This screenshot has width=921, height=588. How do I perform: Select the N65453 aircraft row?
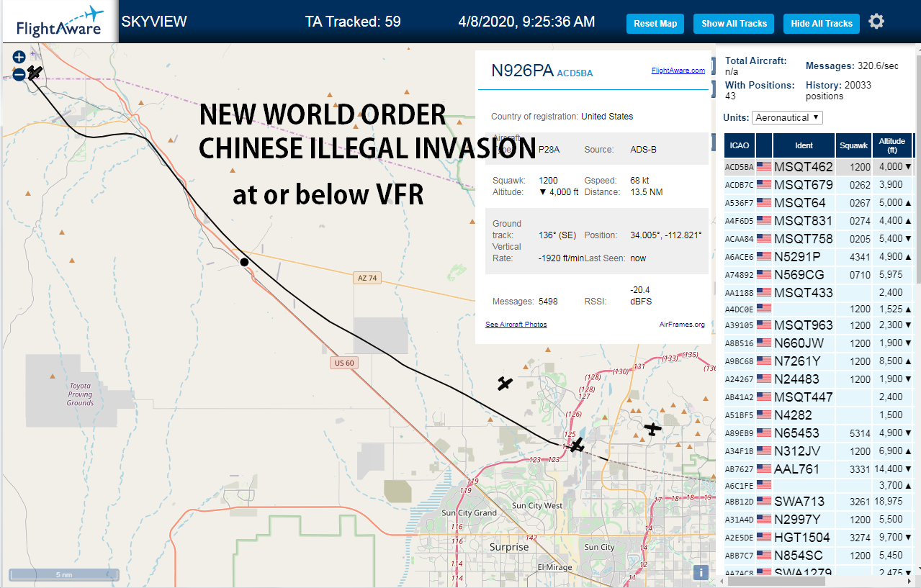tap(819, 433)
